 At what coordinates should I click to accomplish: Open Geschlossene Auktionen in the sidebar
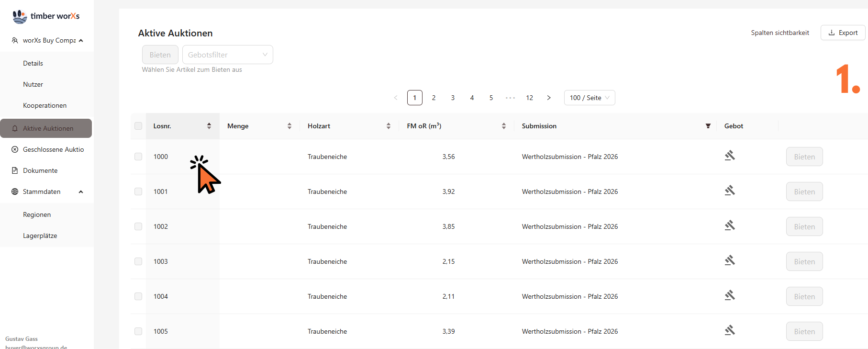click(53, 149)
